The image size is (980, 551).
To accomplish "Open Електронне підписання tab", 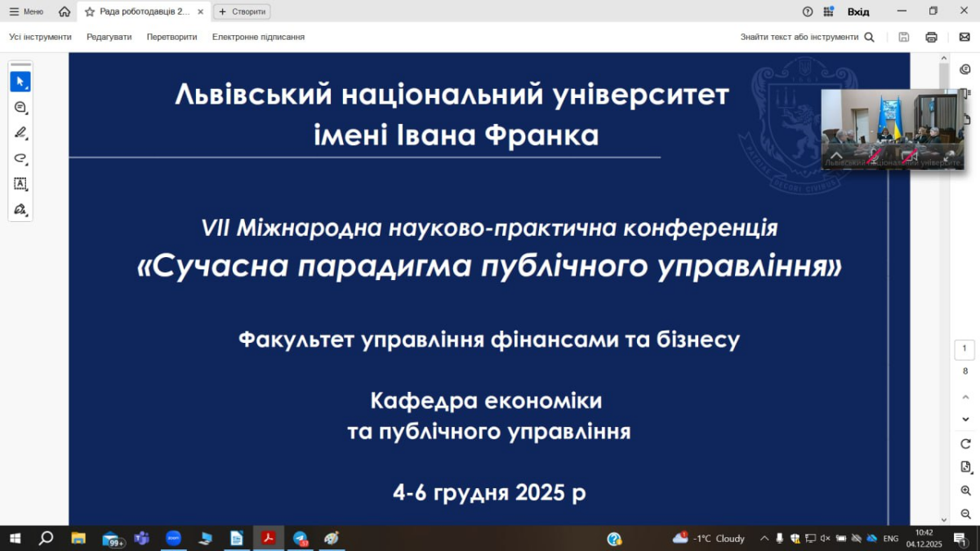I will (258, 37).
